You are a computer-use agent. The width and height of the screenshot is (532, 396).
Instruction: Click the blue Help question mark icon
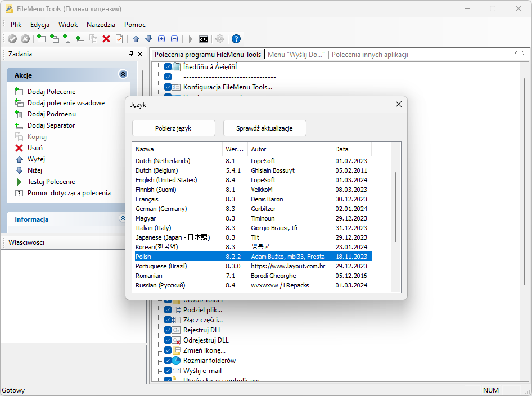[236, 39]
